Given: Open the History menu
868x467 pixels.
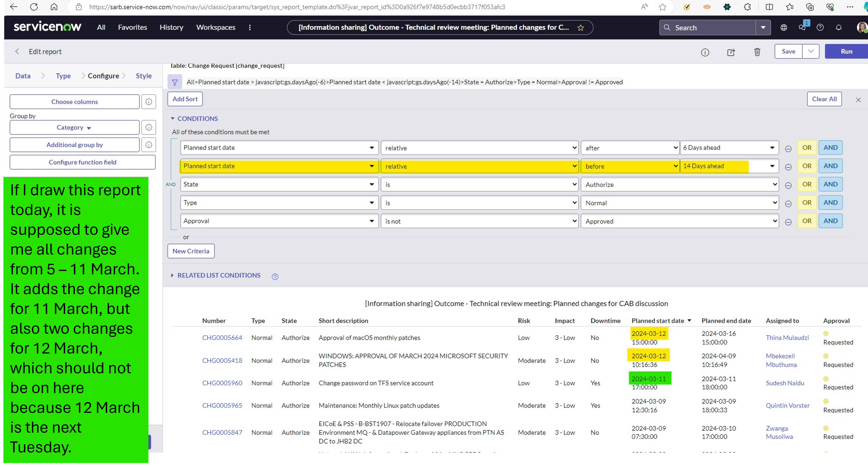Looking at the screenshot, I should [x=171, y=27].
